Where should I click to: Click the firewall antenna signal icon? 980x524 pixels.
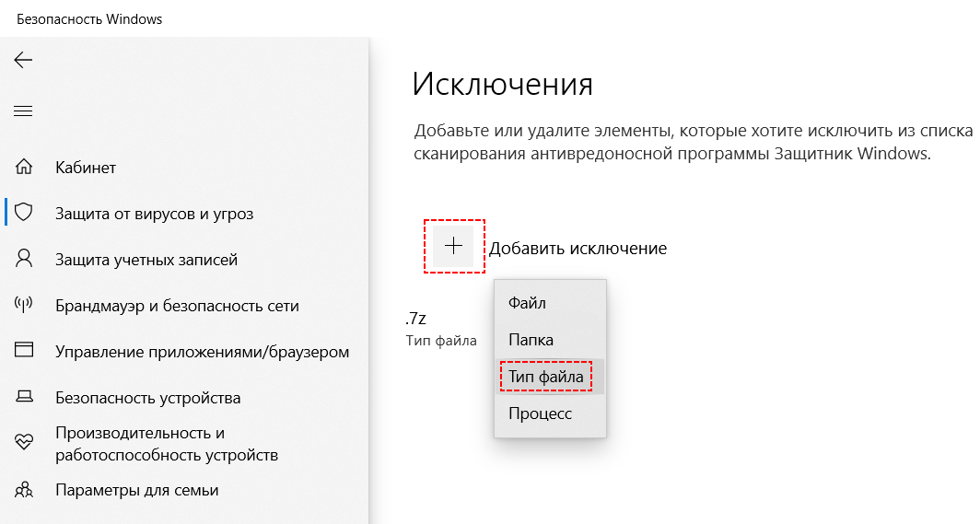pyautogui.click(x=24, y=306)
